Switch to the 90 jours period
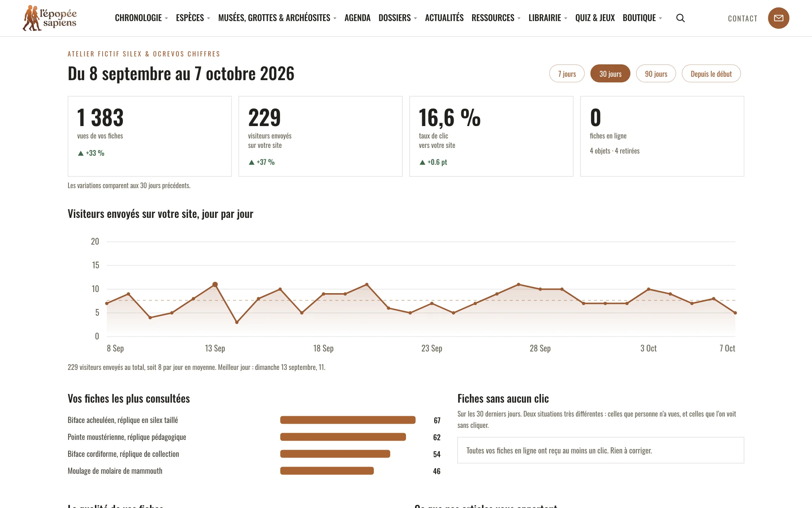This screenshot has width=812, height=508. pyautogui.click(x=656, y=74)
